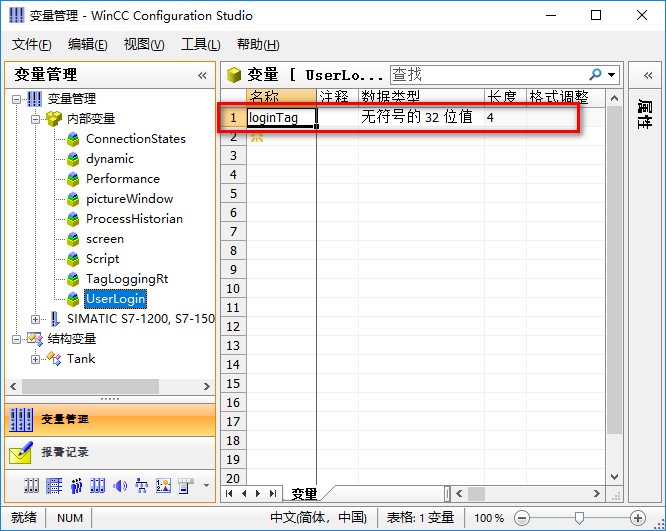
Task: Click the screen tag group icon
Action: click(73, 239)
